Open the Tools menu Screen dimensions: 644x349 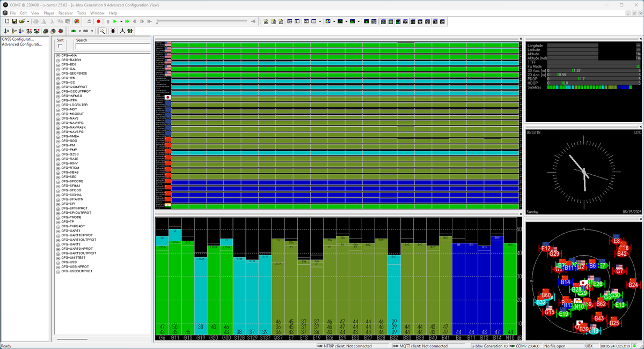coord(82,13)
